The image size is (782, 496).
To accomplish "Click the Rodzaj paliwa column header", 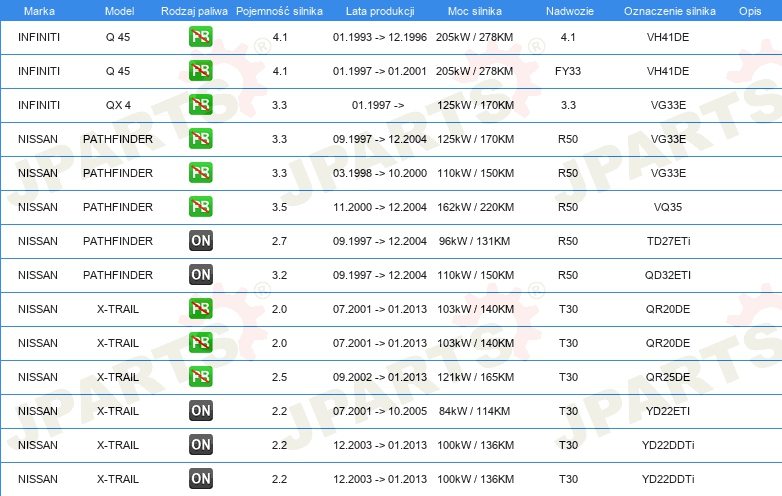I will (194, 11).
